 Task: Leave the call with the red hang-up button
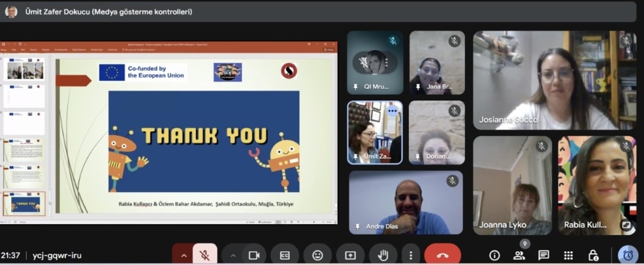tap(442, 255)
